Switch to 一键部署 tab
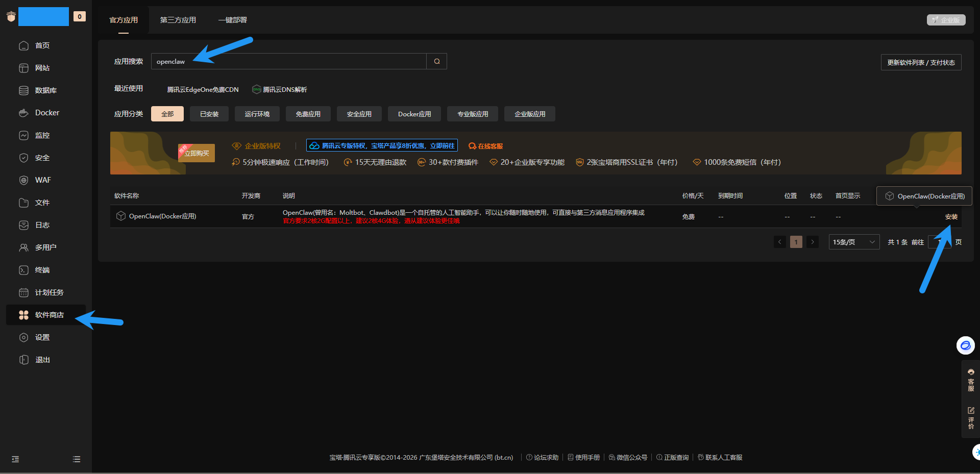This screenshot has width=980, height=474. pyautogui.click(x=232, y=20)
